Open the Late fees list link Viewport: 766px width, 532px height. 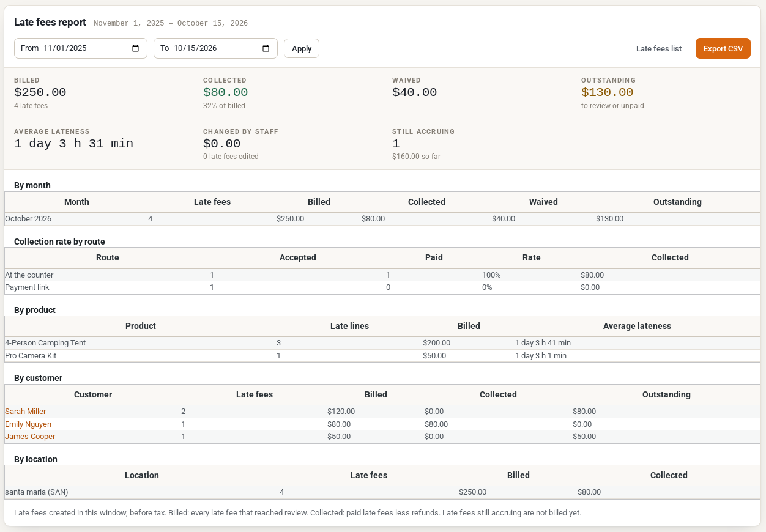pos(659,48)
